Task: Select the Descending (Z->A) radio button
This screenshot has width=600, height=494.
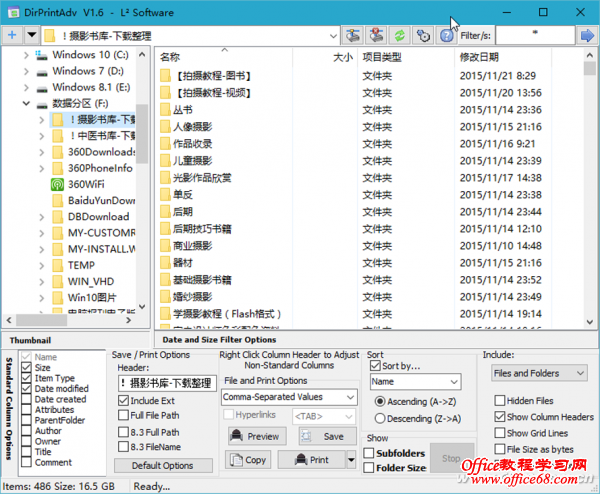Action: (x=380, y=419)
